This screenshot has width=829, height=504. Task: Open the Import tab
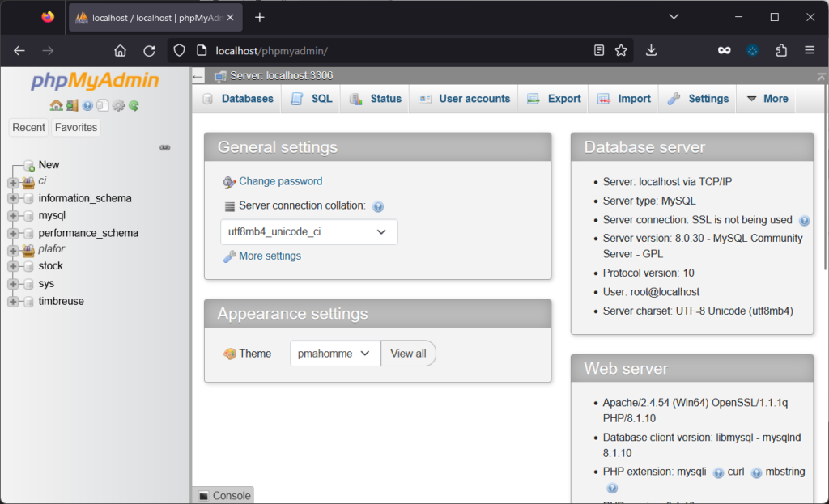pos(624,99)
